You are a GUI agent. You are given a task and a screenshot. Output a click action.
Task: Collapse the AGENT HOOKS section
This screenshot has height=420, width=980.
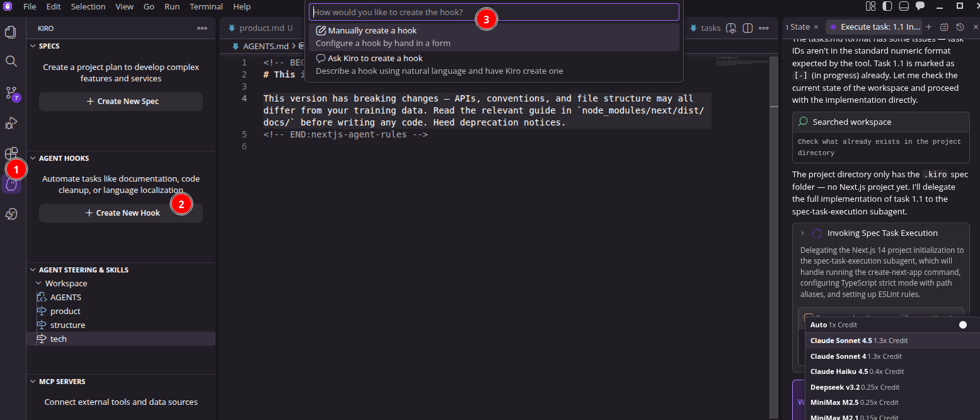click(x=33, y=158)
